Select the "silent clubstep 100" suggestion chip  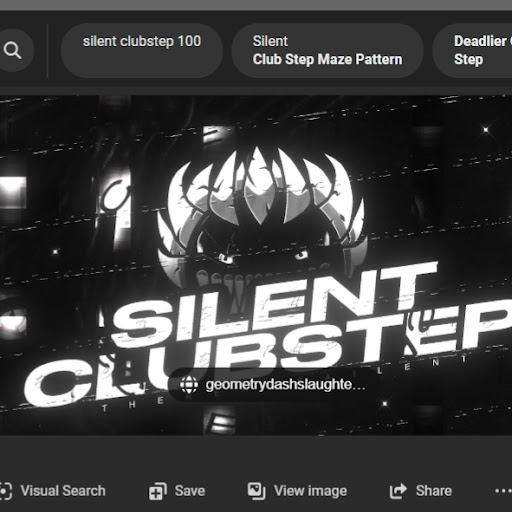[x=142, y=51]
